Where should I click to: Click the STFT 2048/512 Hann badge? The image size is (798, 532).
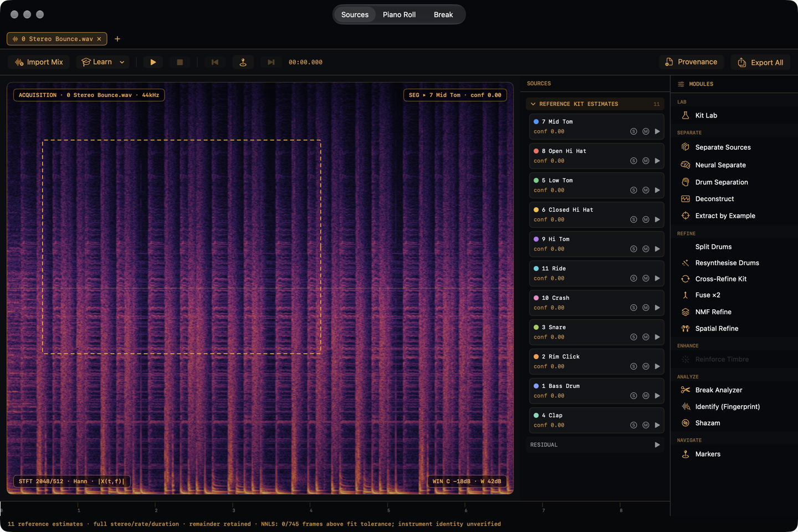[72, 482]
